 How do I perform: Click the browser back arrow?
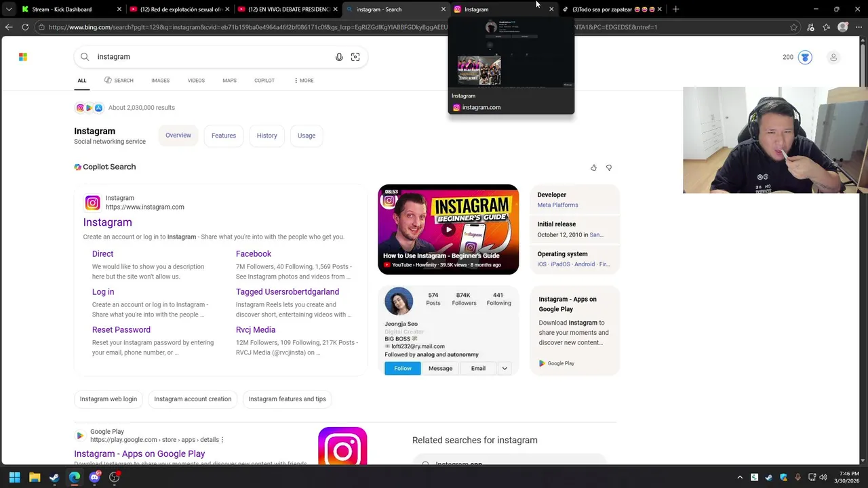click(9, 27)
